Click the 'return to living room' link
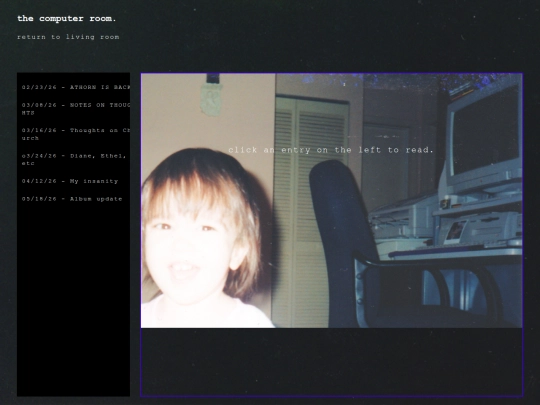This screenshot has width=540, height=405. point(68,37)
